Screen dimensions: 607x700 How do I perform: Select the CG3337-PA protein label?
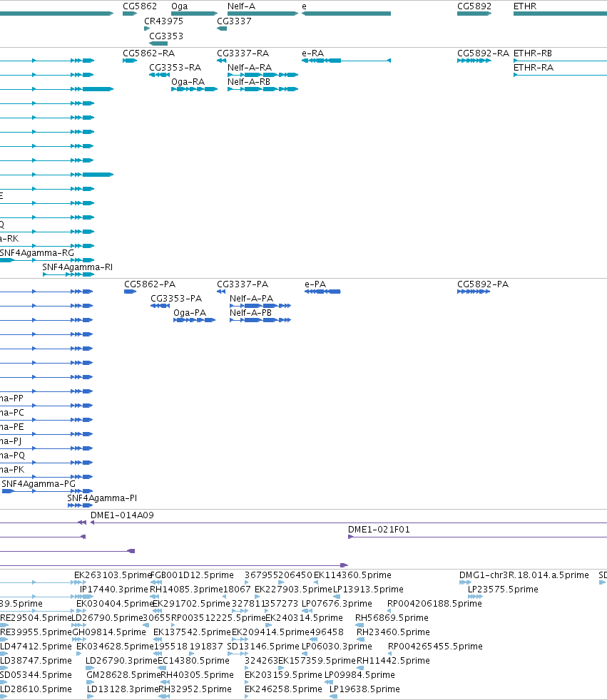point(243,284)
